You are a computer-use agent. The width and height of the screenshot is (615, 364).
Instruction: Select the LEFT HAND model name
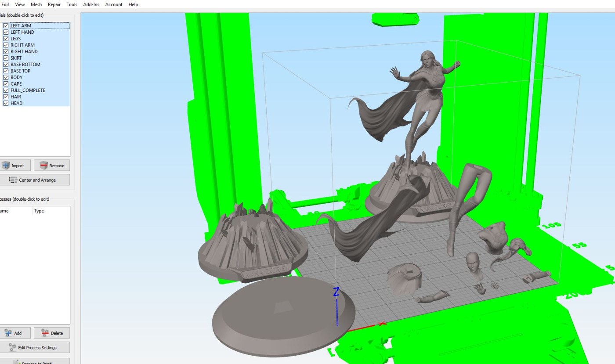[22, 32]
